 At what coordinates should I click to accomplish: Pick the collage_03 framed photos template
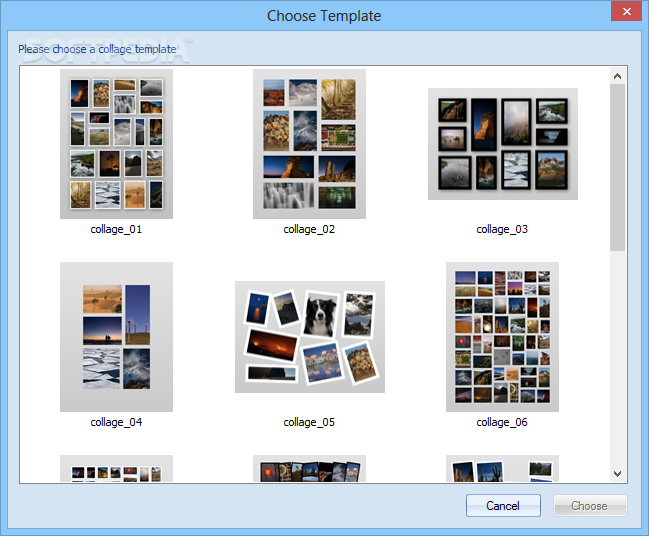(502, 144)
